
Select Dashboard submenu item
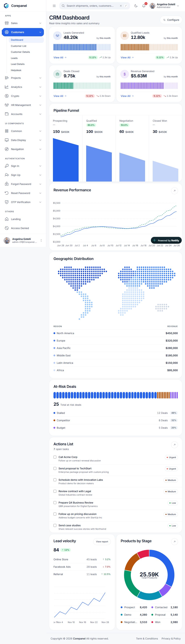tap(26, 40)
